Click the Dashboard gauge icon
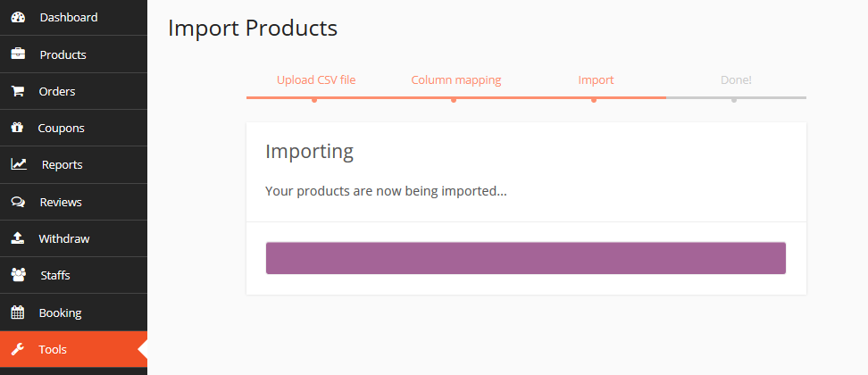 coord(18,17)
